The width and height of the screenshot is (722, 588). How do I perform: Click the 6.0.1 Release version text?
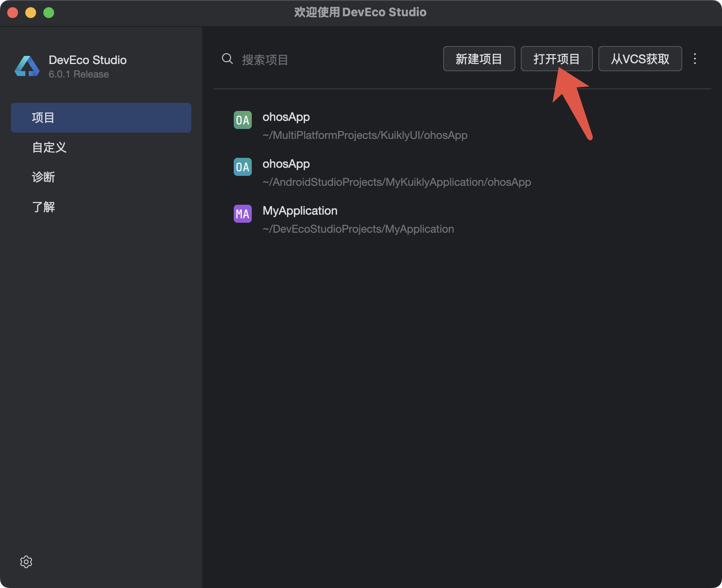tap(79, 74)
